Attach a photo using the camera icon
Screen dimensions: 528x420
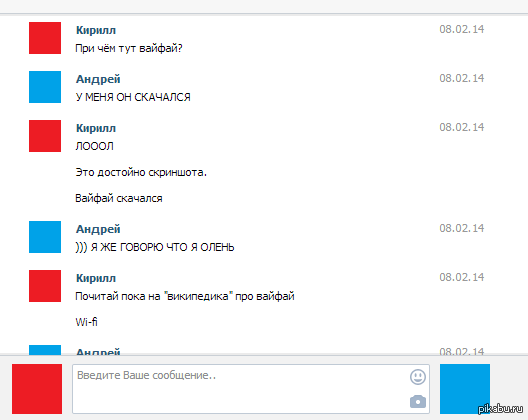(418, 401)
